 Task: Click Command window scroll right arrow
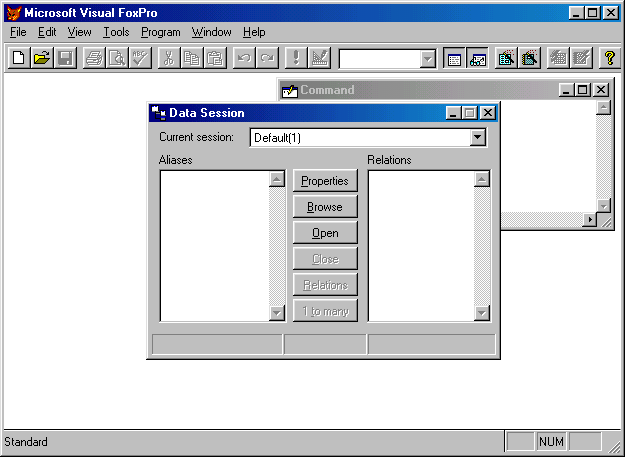(x=589, y=220)
